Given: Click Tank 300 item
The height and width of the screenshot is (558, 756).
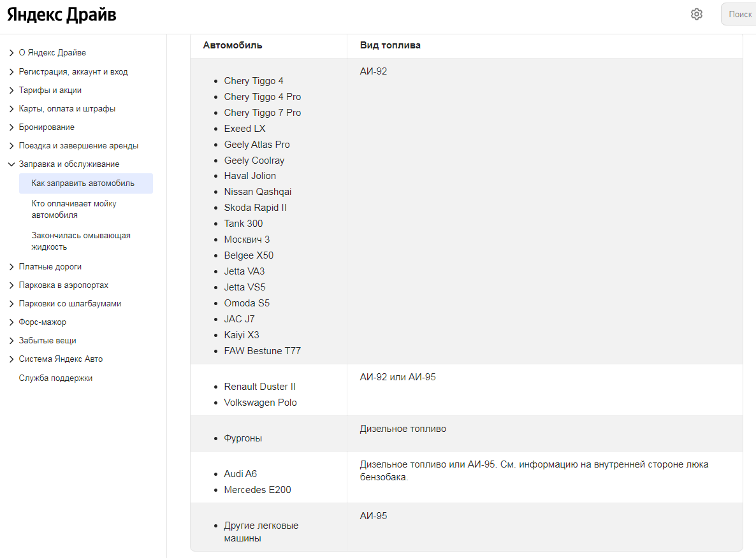Looking at the screenshot, I should [243, 224].
